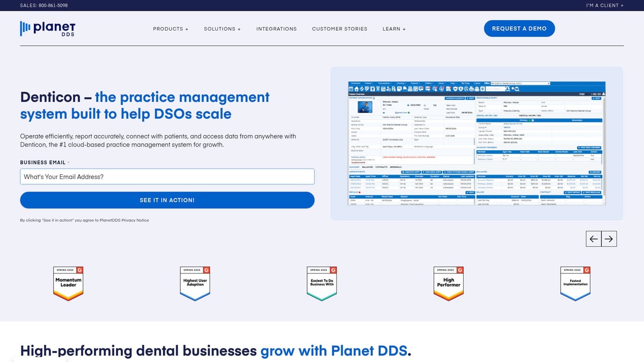
Task: Click the right arrow carousel control
Action: (x=609, y=239)
